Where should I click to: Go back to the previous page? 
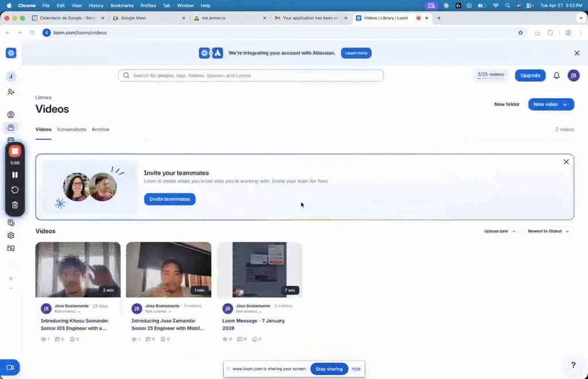[x=7, y=33]
